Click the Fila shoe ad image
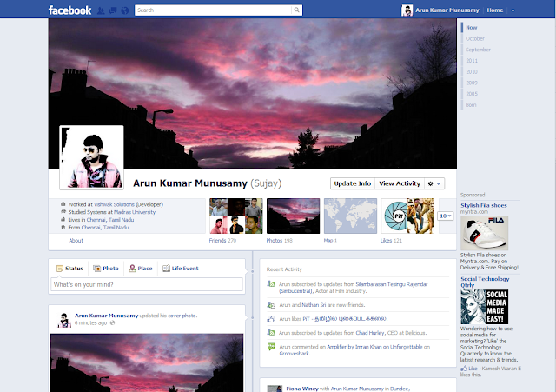 tap(485, 233)
